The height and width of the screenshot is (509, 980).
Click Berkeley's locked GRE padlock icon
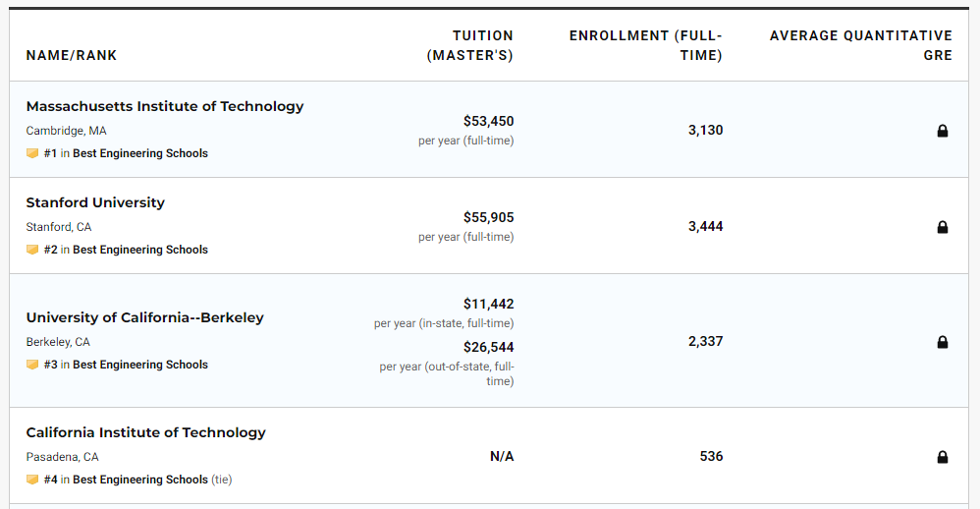(943, 342)
